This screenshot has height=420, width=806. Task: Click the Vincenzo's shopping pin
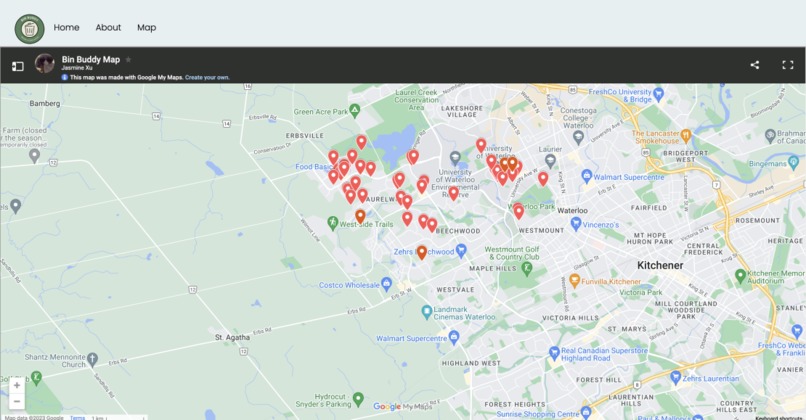[576, 224]
